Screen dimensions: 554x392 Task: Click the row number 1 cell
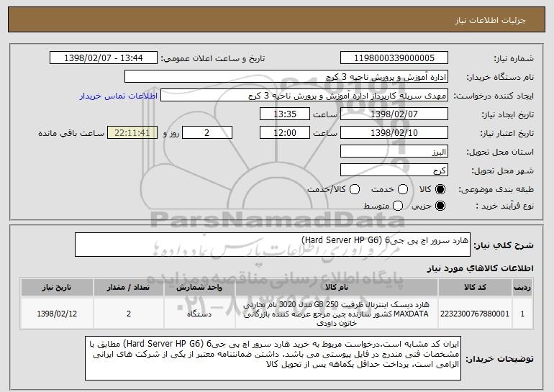[x=522, y=314]
